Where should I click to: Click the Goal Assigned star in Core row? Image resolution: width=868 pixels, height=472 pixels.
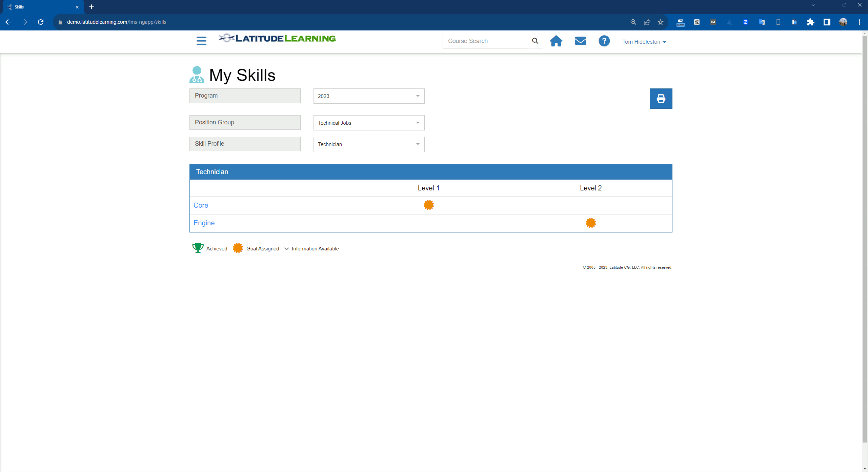coord(428,205)
